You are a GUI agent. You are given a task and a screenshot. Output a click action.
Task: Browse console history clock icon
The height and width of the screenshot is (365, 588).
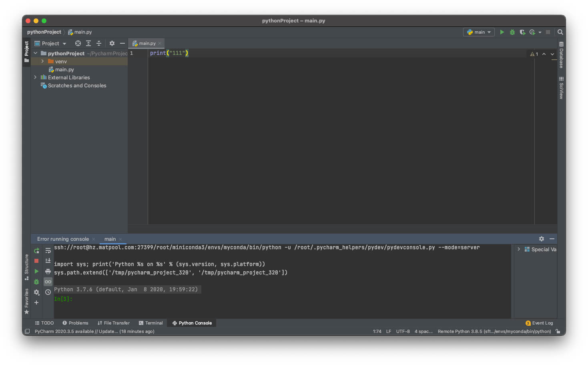pyautogui.click(x=48, y=292)
